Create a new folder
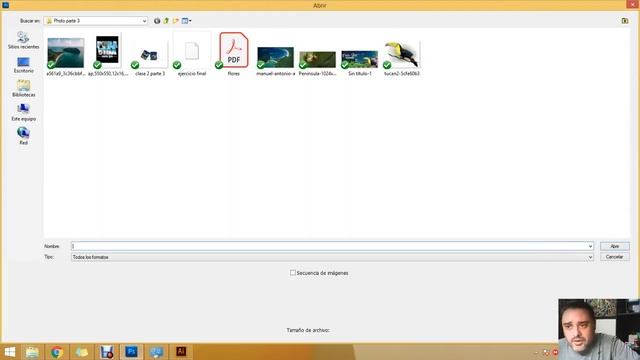640x360 pixels. (176, 21)
